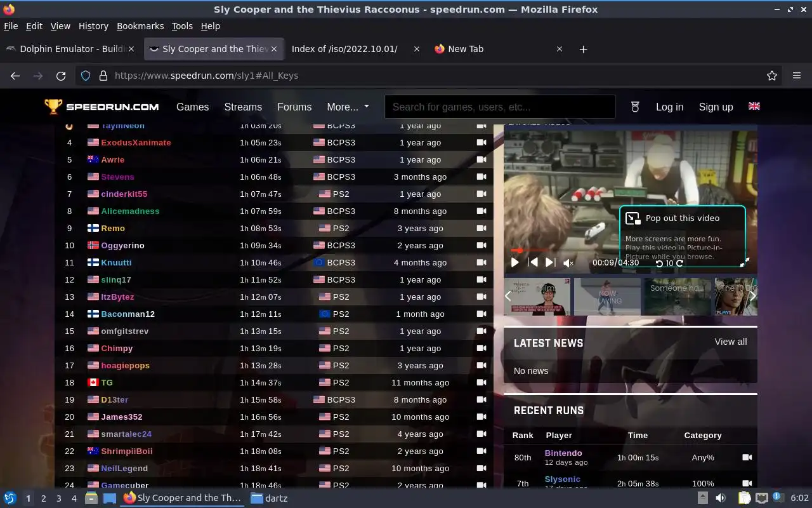
Task: Open run time 1h 11m 52s by slinq17
Action: (261, 279)
